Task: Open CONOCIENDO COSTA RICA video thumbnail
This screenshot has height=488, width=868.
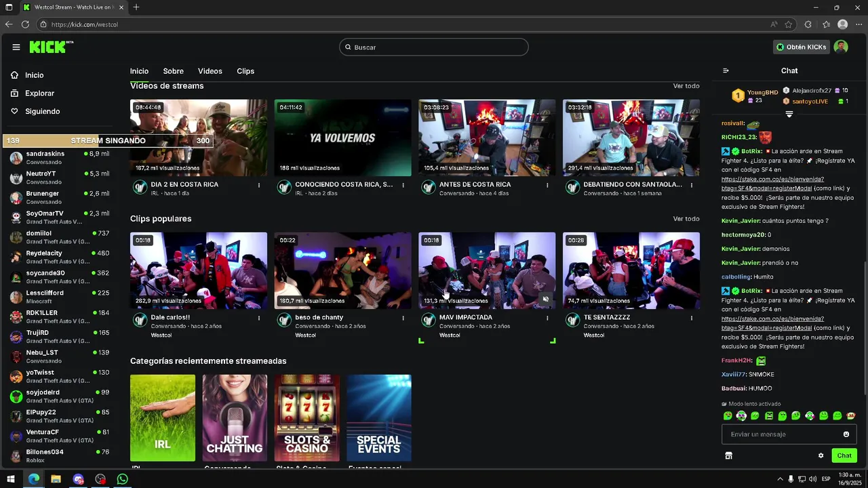Action: click(x=343, y=138)
